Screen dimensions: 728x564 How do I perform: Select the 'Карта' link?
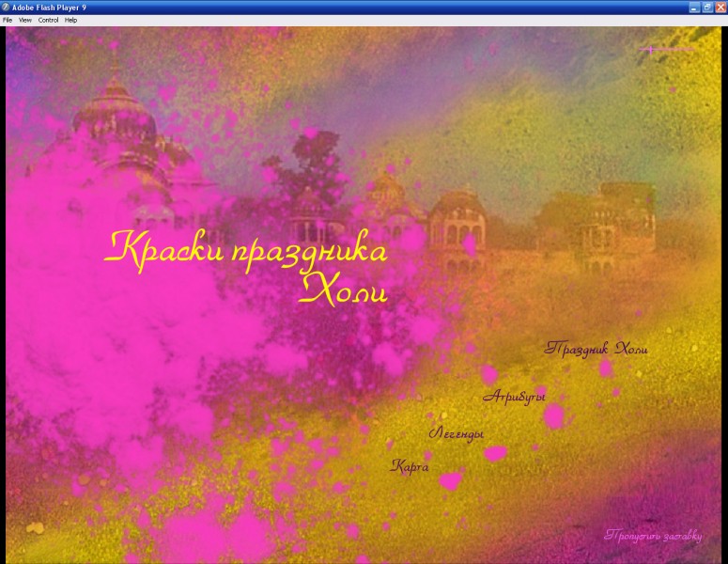pos(409,466)
